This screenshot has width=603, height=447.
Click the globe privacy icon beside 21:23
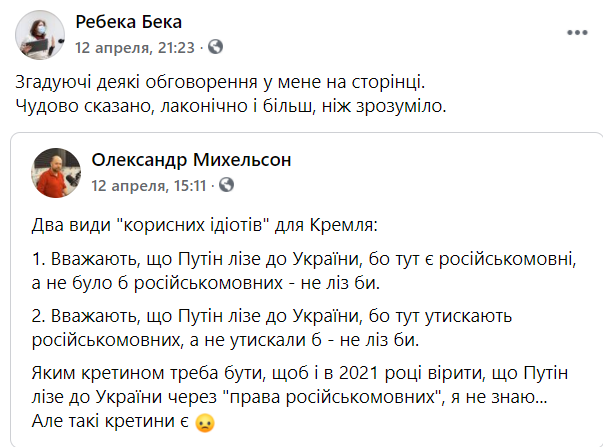(x=215, y=46)
